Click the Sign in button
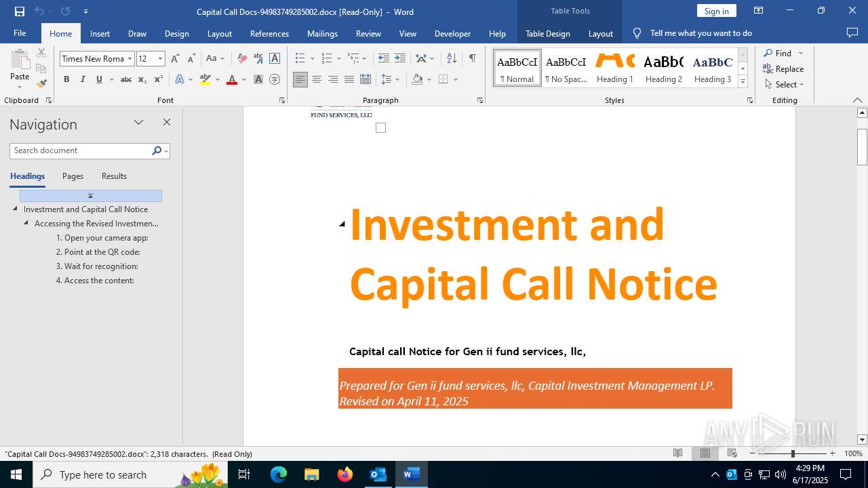Image resolution: width=868 pixels, height=488 pixels. 716,11
